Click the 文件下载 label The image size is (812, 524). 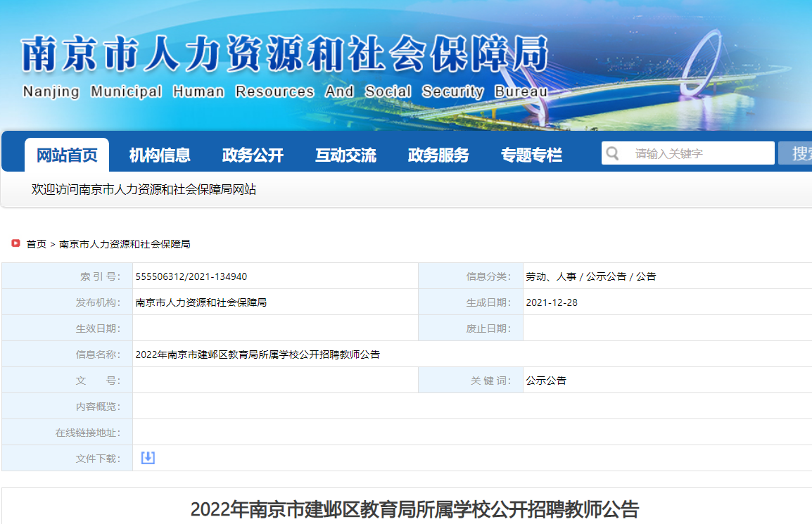(x=98, y=459)
